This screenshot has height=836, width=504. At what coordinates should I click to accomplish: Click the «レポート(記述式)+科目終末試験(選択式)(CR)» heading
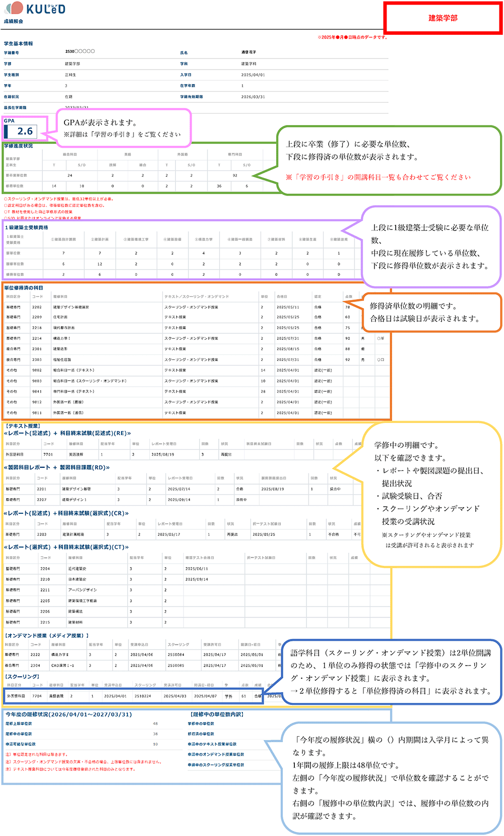[x=67, y=513]
